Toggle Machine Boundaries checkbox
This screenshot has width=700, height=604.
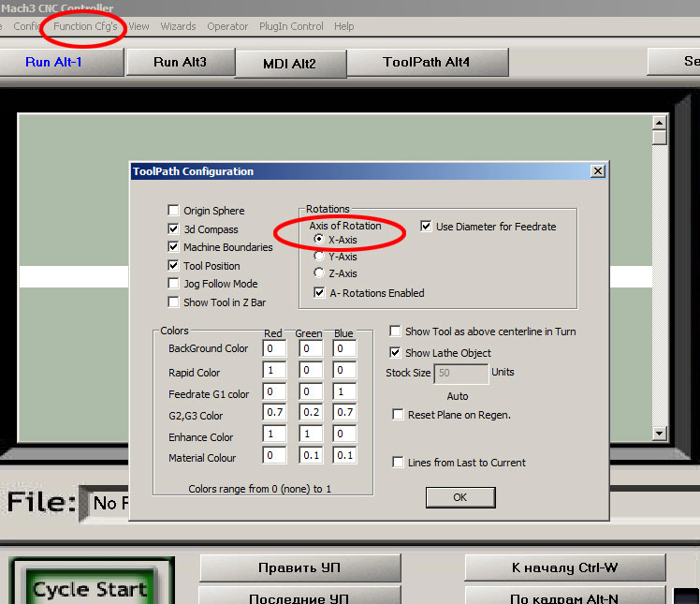[x=173, y=247]
